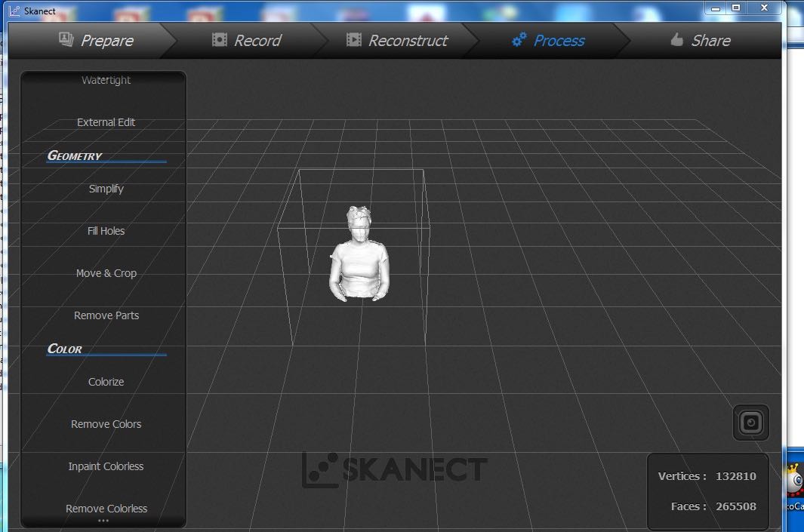Open Move & Crop
The height and width of the screenshot is (532, 804).
(x=106, y=273)
